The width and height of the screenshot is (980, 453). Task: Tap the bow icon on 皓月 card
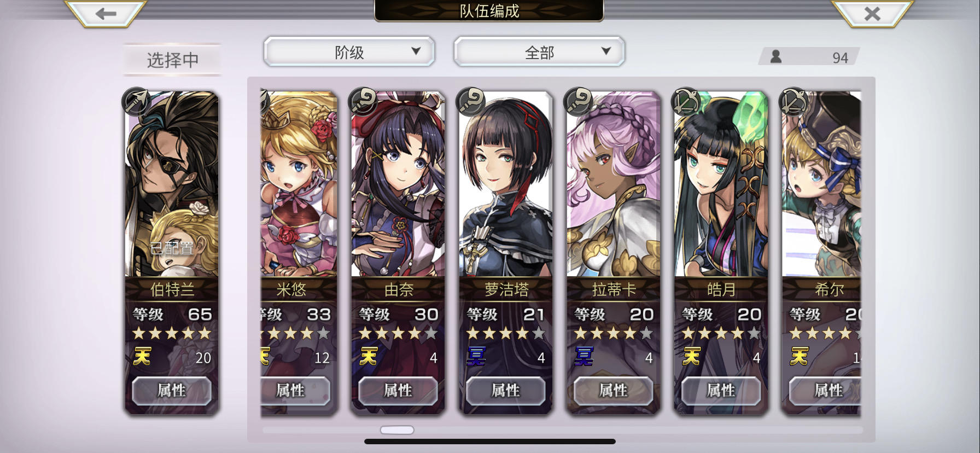(686, 101)
